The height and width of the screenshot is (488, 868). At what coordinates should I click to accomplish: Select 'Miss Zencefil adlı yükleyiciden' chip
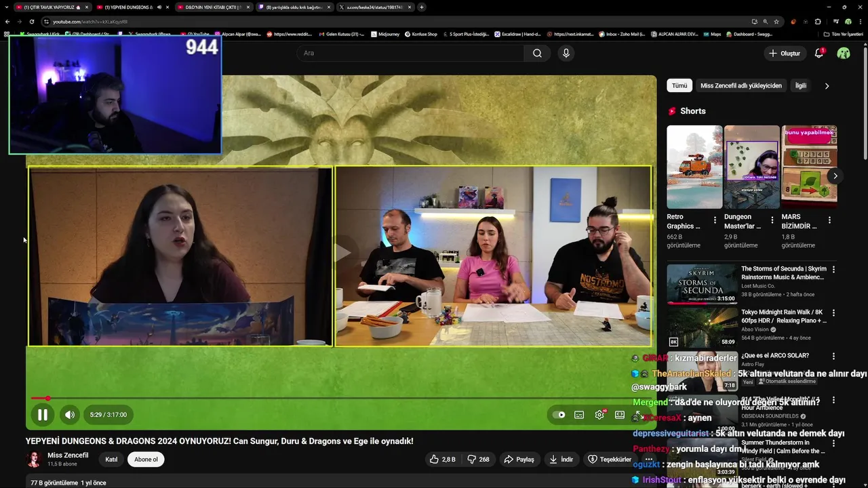741,86
